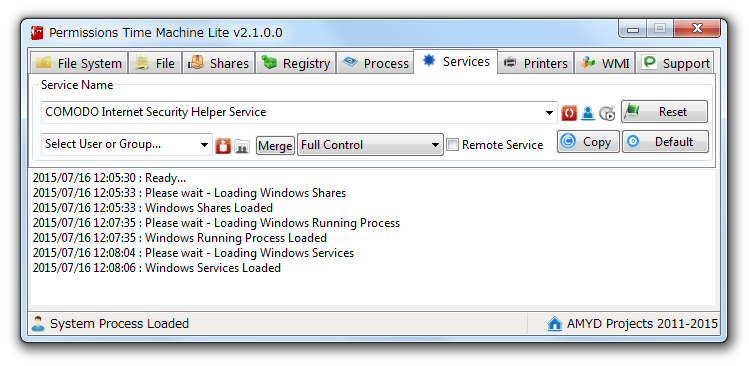The image size is (749, 366).
Task: Click the Reset button
Action: pos(664,112)
